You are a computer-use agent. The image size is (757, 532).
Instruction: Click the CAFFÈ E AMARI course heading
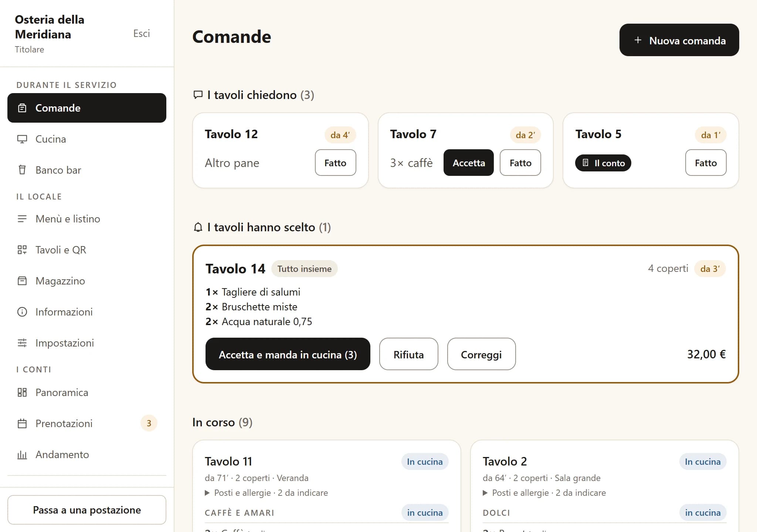click(240, 513)
